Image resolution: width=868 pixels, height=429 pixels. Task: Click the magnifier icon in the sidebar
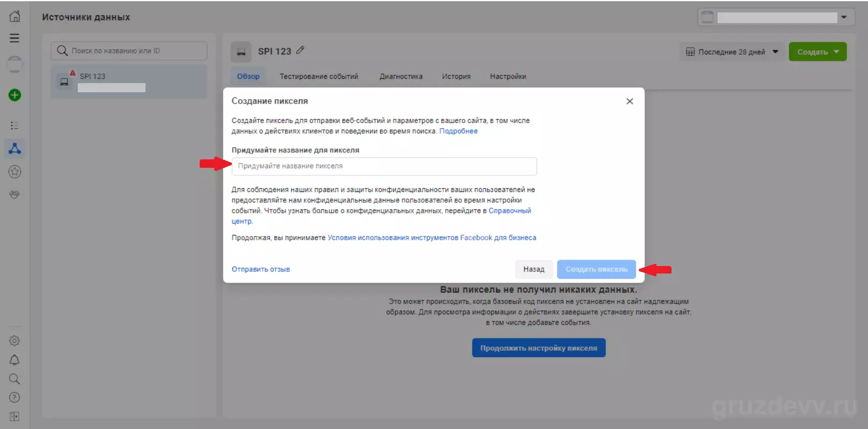[x=14, y=379]
